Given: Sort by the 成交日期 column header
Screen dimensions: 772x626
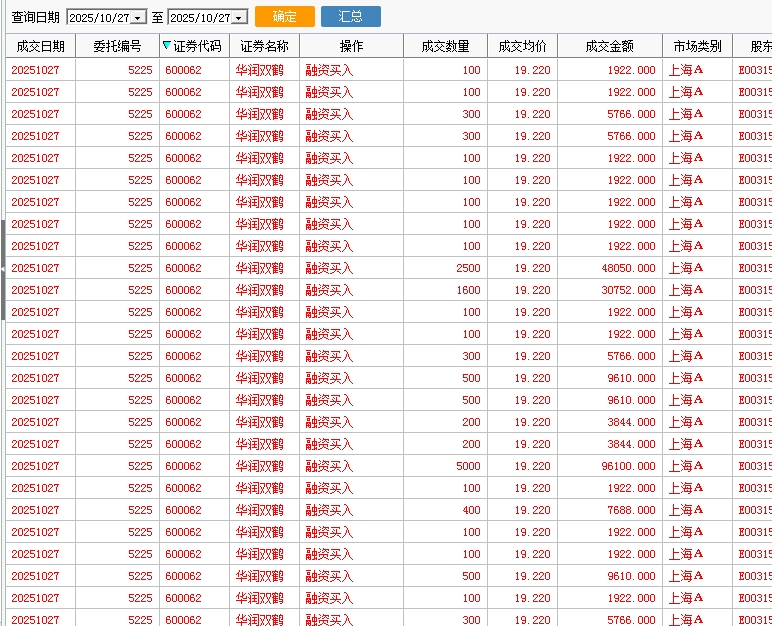Looking at the screenshot, I should pos(40,46).
